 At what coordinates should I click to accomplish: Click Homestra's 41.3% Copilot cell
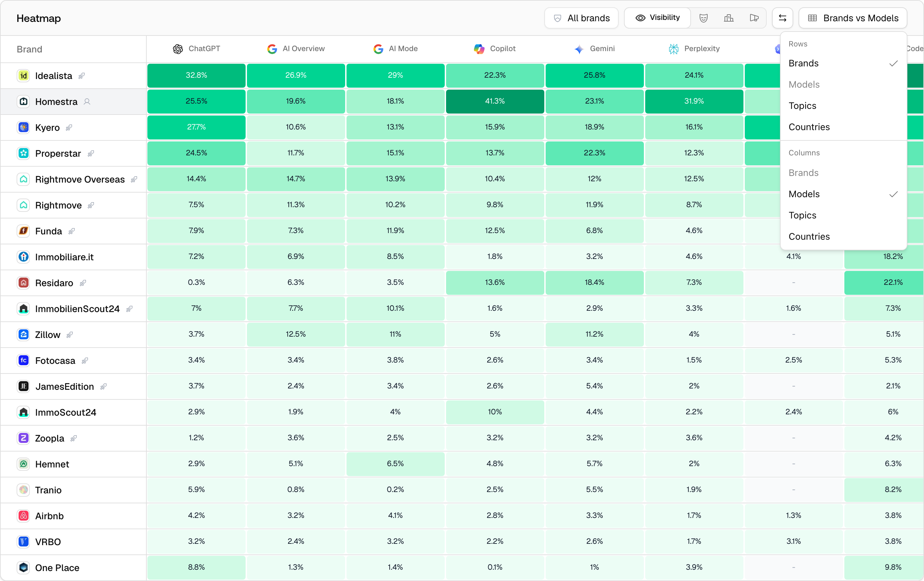(x=495, y=101)
